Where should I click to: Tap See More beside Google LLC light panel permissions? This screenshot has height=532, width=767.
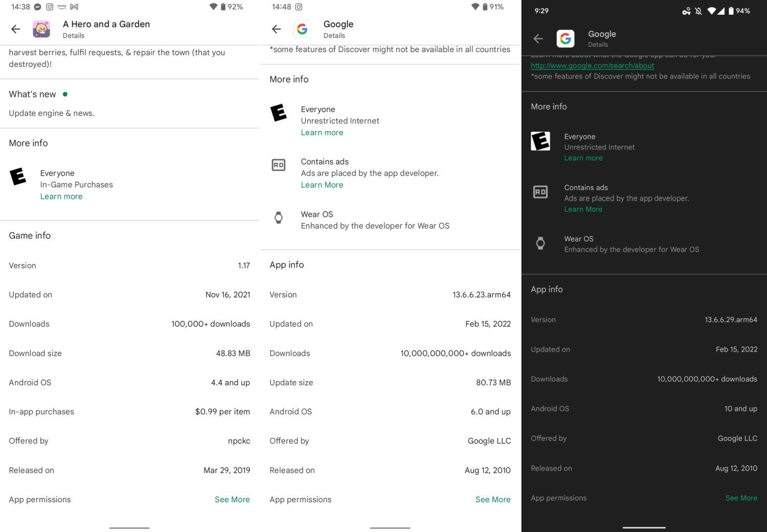tap(493, 500)
